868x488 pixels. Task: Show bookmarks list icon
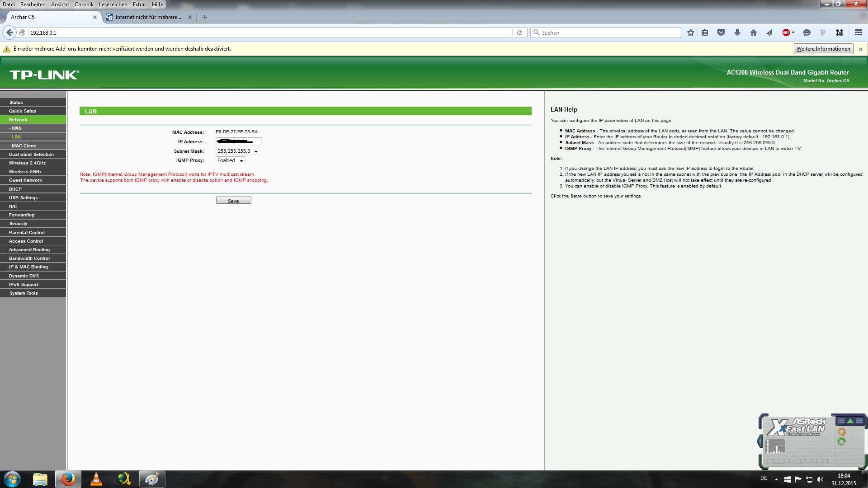[x=705, y=33]
